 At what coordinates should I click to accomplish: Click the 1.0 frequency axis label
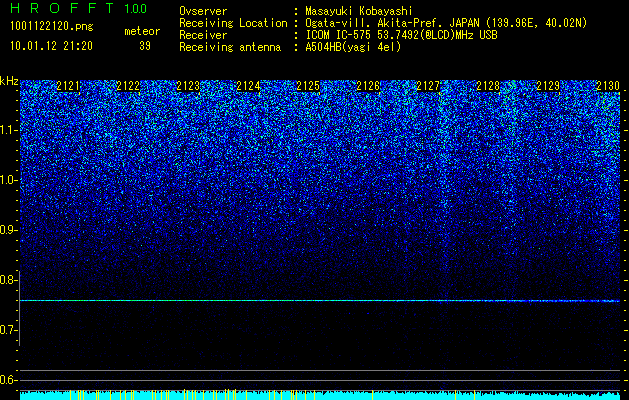(x=9, y=181)
